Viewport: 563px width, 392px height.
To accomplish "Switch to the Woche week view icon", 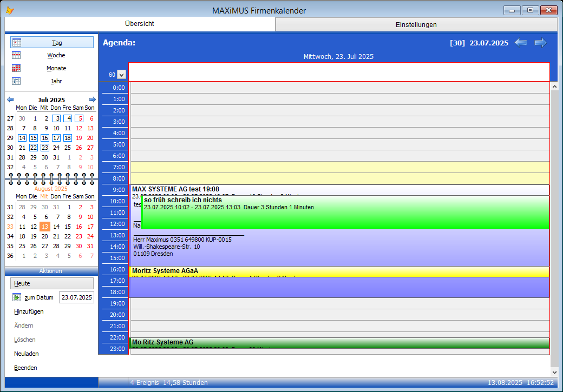I will click(17, 56).
